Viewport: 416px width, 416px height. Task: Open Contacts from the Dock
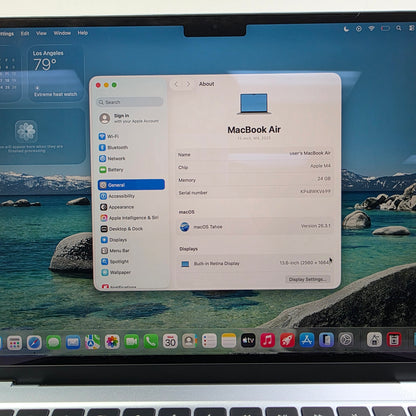tap(190, 341)
